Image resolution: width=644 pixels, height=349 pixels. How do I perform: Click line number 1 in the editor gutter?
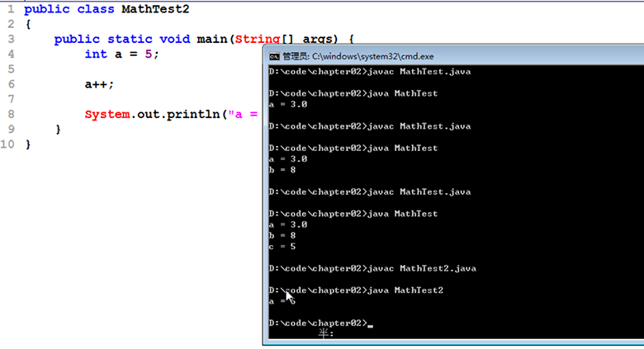(x=10, y=9)
